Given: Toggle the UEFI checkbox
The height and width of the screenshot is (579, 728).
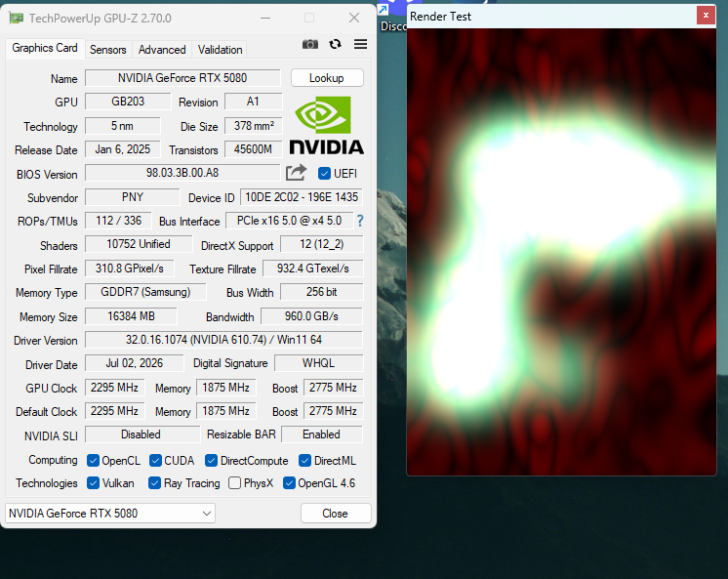Looking at the screenshot, I should 324,174.
